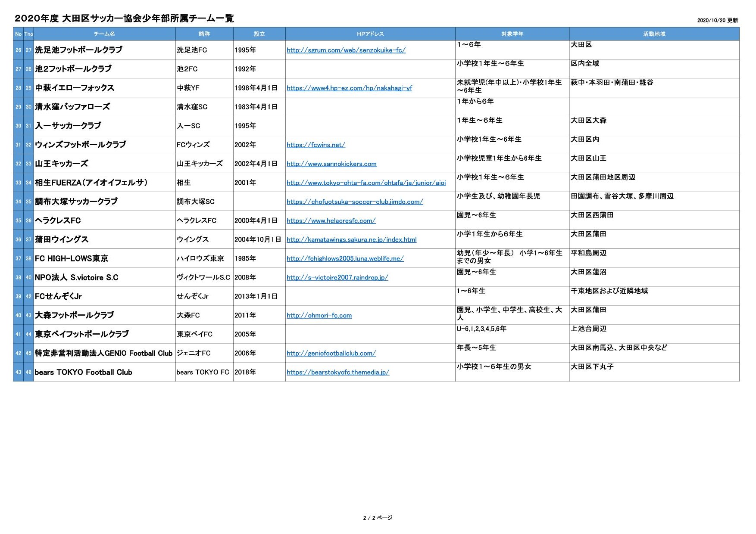Click the 設立 column header
Screen dimensions: 756x534
point(259,34)
